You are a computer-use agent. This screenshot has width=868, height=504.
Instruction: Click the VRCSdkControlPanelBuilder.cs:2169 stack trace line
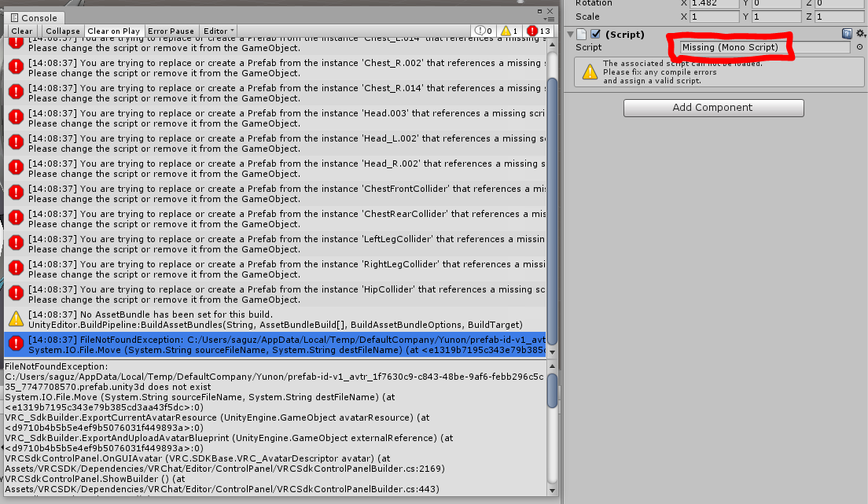pos(225,469)
